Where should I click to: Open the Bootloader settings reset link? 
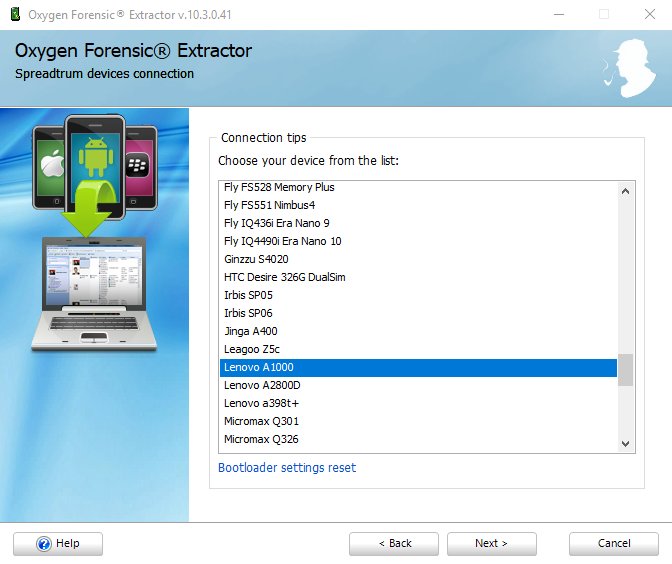point(287,468)
